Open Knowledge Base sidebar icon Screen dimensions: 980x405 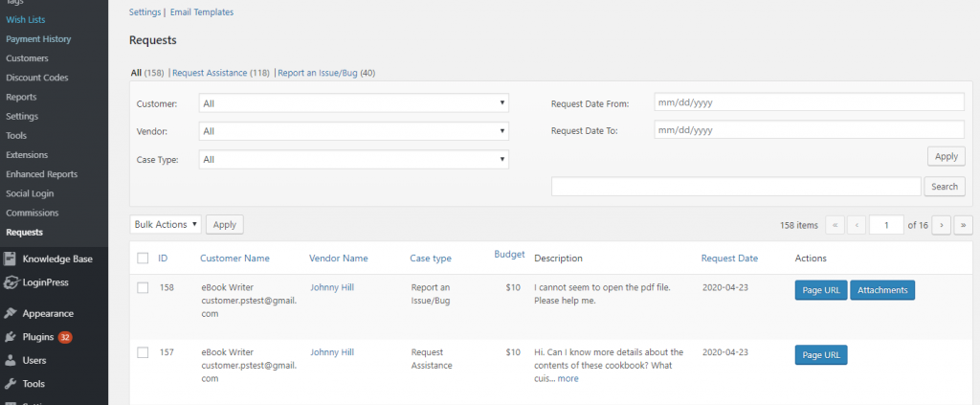10,259
